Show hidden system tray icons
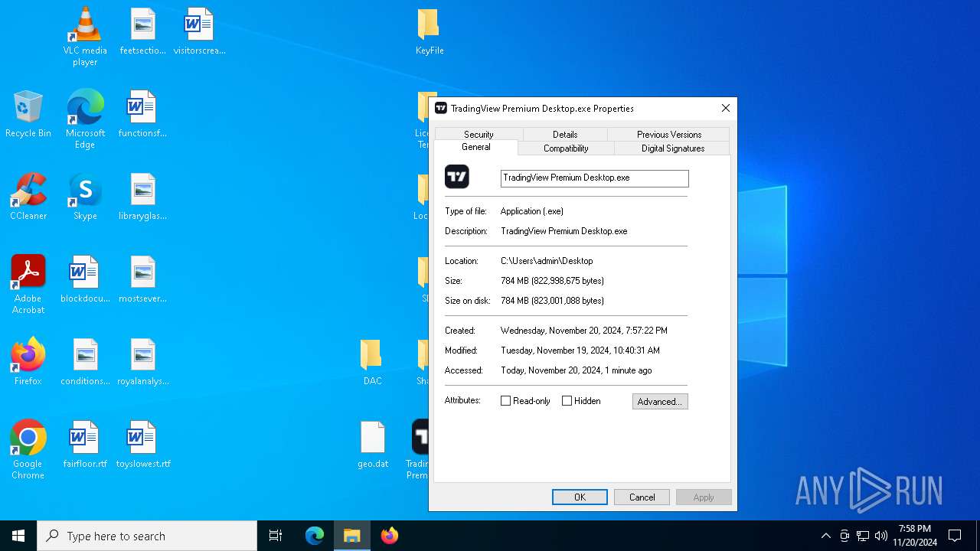The image size is (980, 551). (x=825, y=536)
